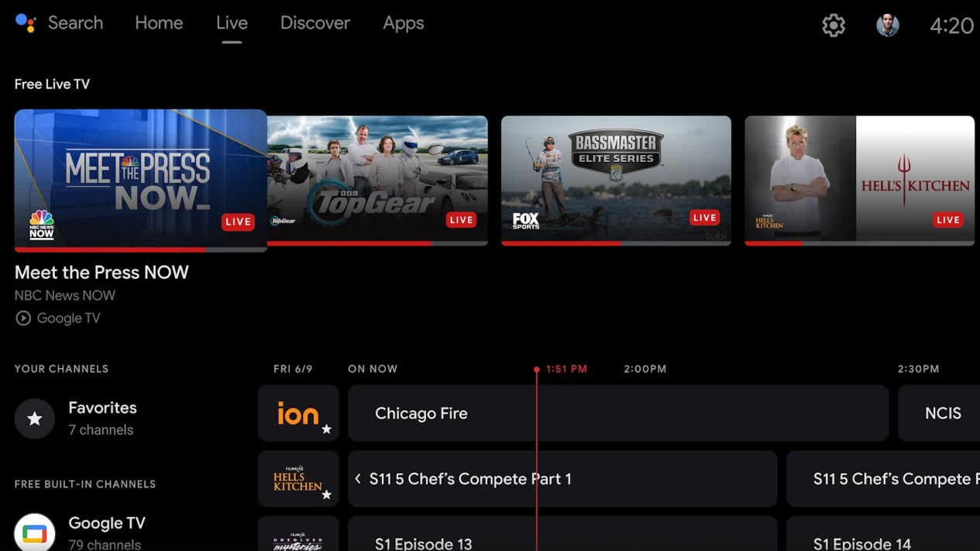This screenshot has width=980, height=551.
Task: Choose the ion channel logo in the guide
Action: 298,413
